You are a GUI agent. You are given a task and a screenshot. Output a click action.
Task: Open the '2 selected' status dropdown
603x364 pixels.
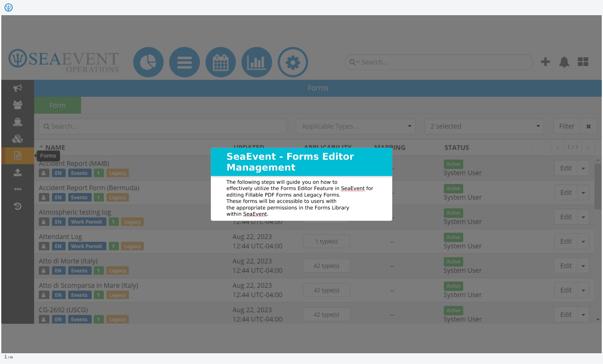[484, 126]
